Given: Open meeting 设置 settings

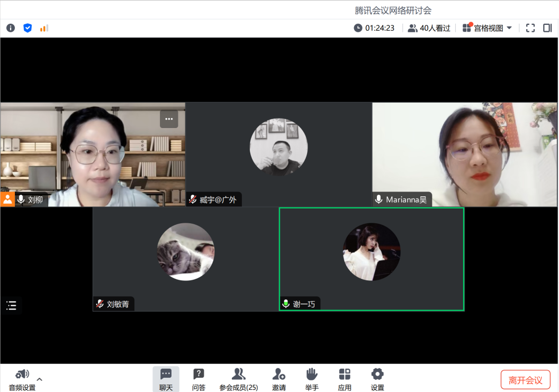Looking at the screenshot, I should point(377,379).
